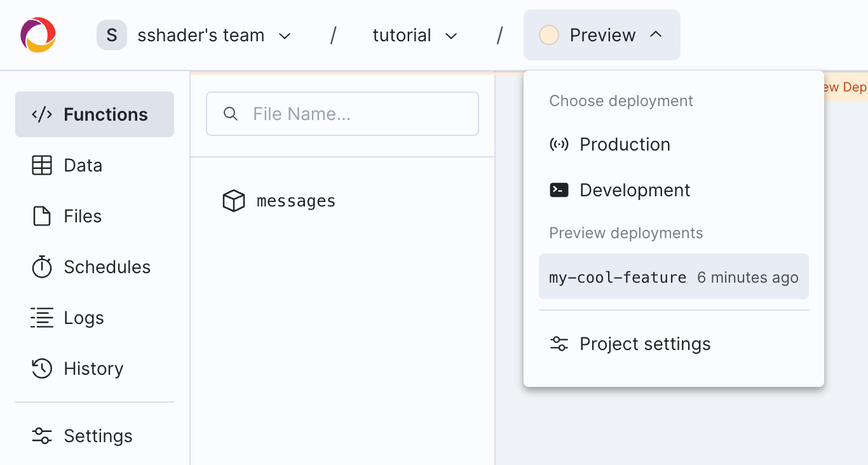This screenshot has width=868, height=465.
Task: Select the Production deployment
Action: click(x=674, y=144)
